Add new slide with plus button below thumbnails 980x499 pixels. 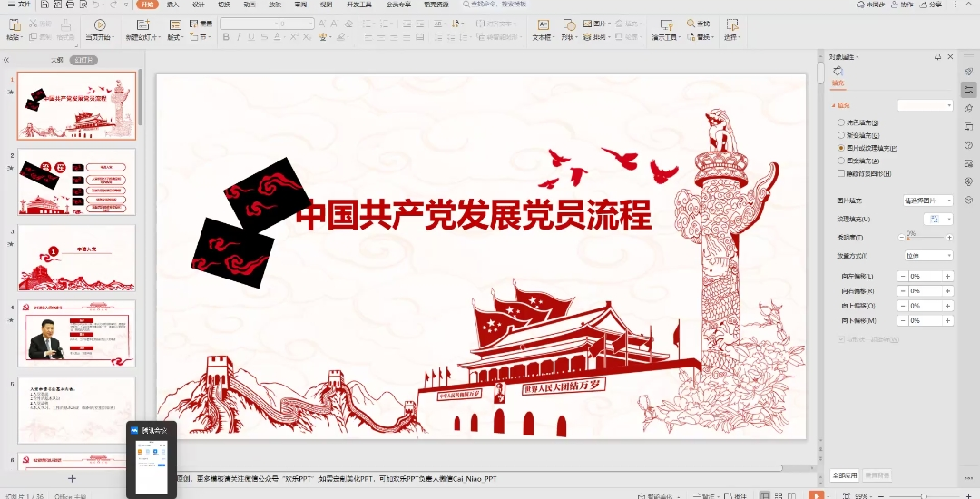tap(72, 478)
